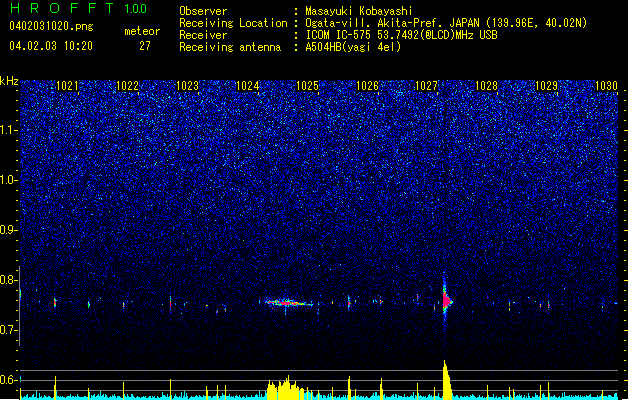
Task: Click the 'meteor' label
Action: point(142,31)
